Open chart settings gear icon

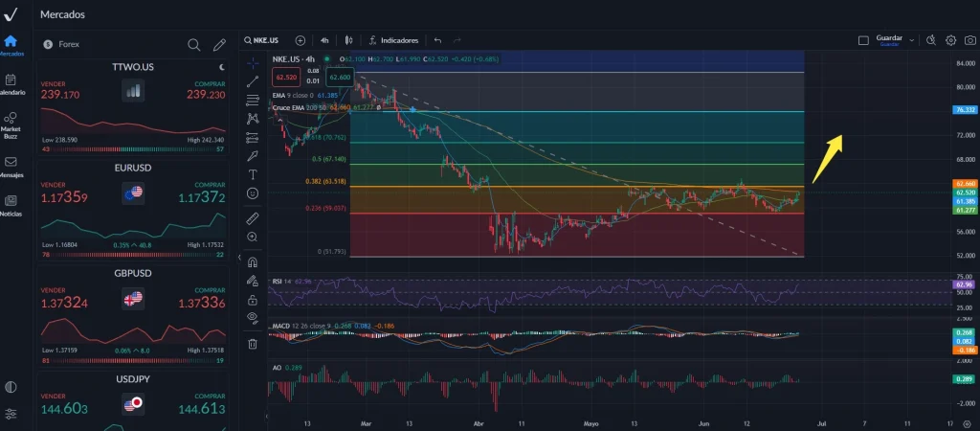[x=950, y=40]
